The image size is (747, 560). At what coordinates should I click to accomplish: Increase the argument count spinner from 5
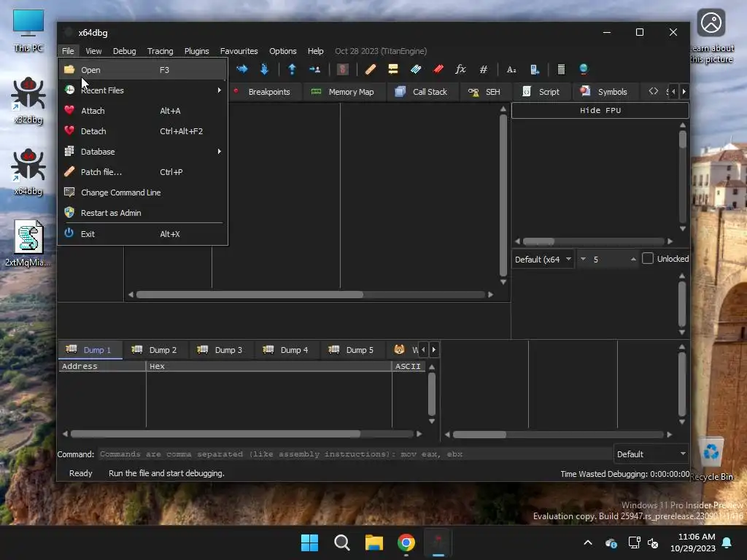point(633,259)
